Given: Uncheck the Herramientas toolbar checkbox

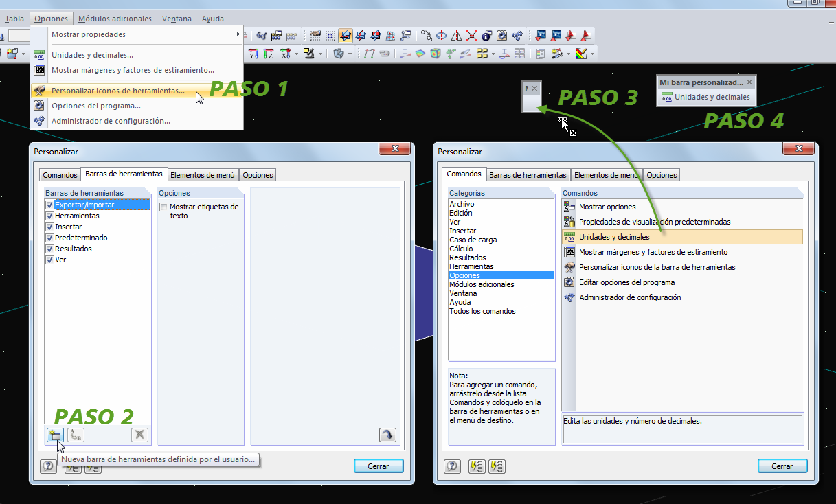Looking at the screenshot, I should tap(49, 216).
